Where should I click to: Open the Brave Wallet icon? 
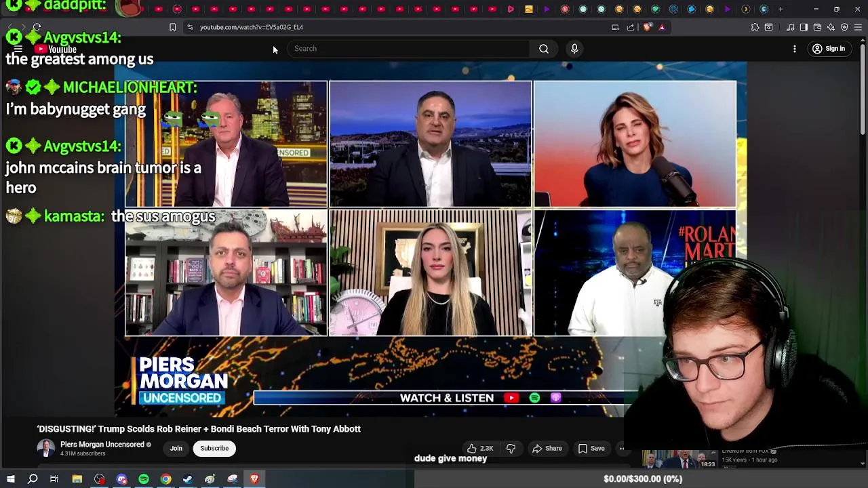click(817, 27)
